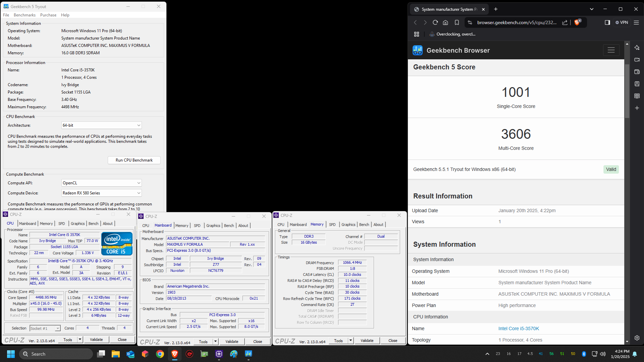Click Run CPU Benchmark button
644x362 pixels.
134,160
